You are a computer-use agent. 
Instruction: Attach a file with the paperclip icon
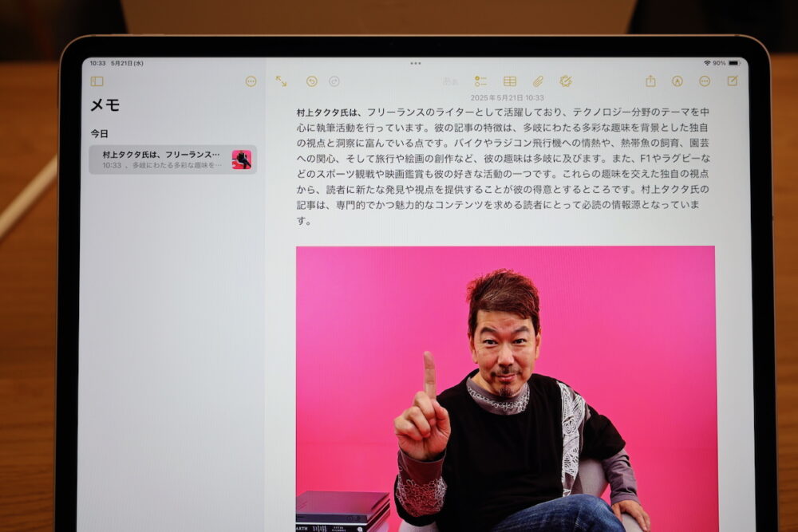tap(538, 81)
